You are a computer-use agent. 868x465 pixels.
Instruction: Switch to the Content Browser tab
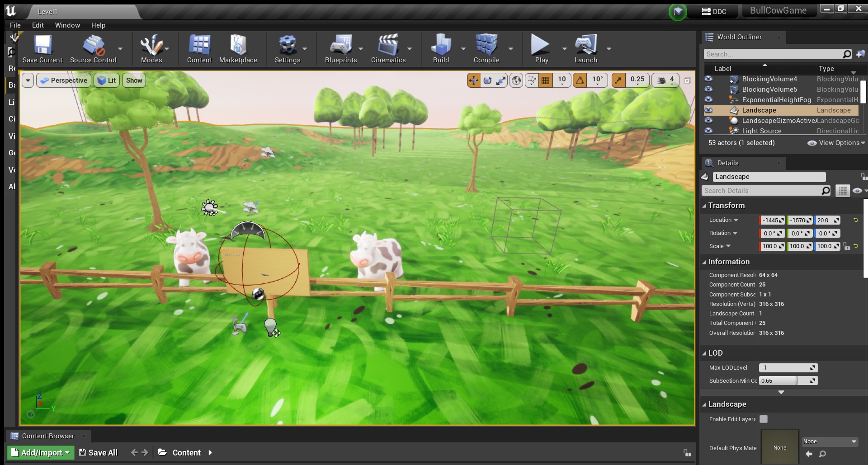point(48,436)
